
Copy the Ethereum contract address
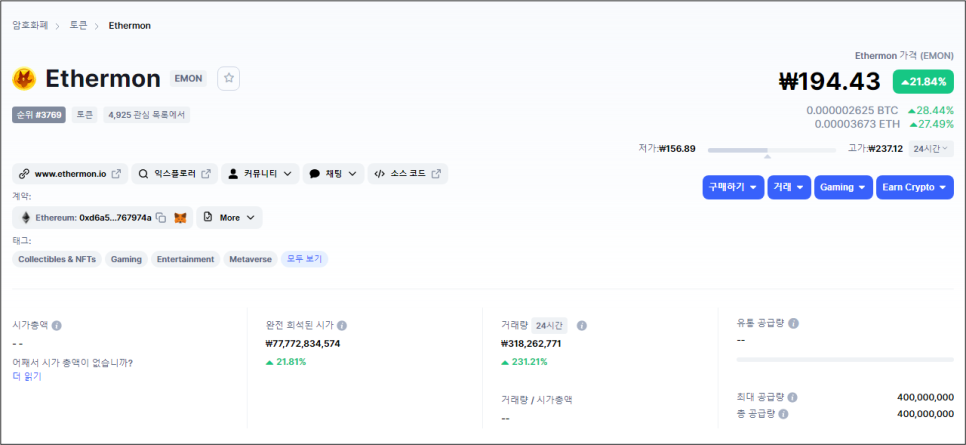click(x=161, y=218)
